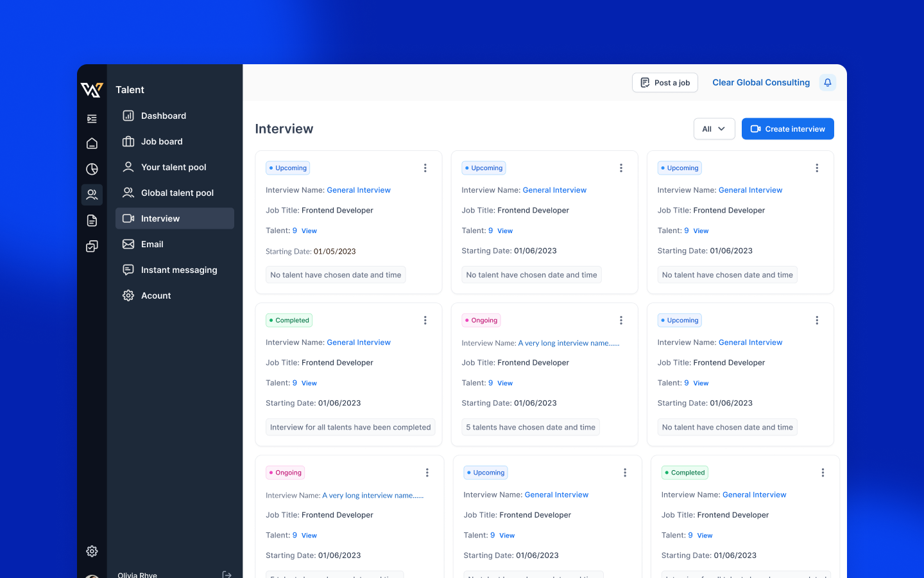Viewport: 924px width, 578px height.
Task: Click 'Starting Date: 01/05/2023' text
Action: (311, 251)
